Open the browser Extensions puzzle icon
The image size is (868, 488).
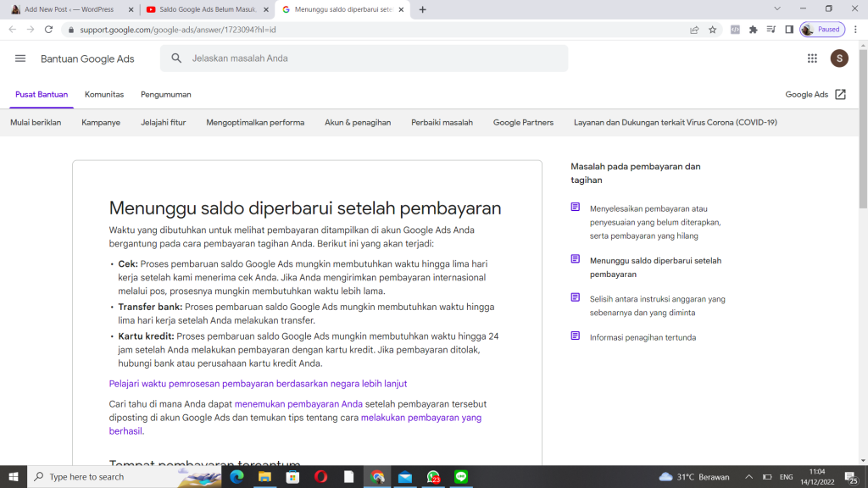pos(753,29)
